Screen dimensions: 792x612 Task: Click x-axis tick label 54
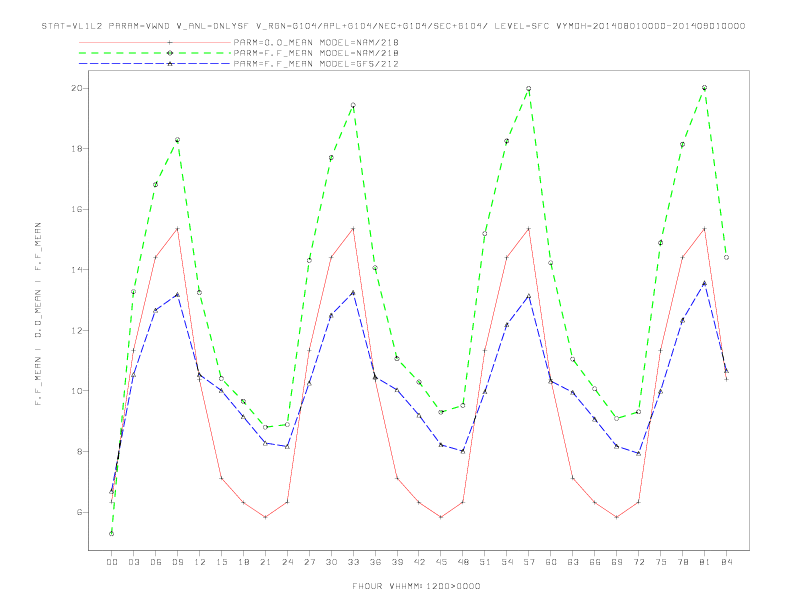point(507,562)
